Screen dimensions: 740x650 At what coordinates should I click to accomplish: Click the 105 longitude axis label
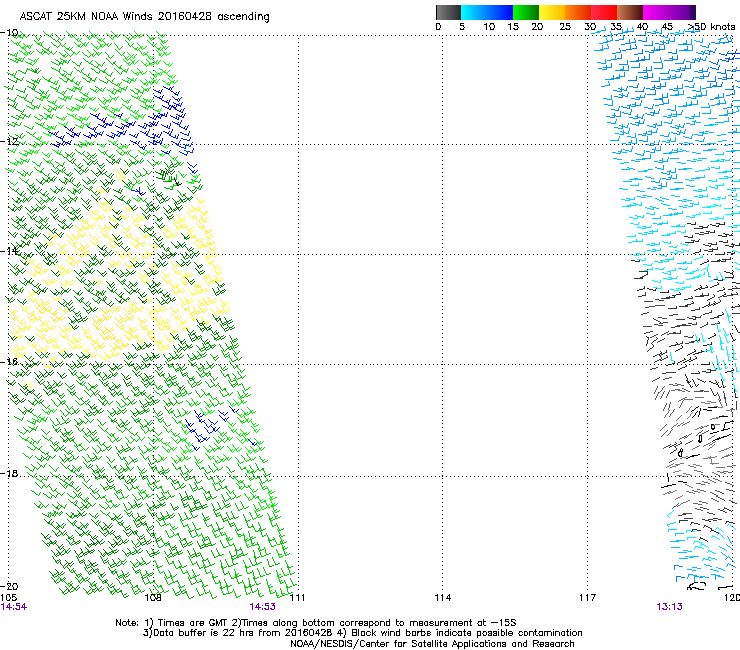(8, 598)
